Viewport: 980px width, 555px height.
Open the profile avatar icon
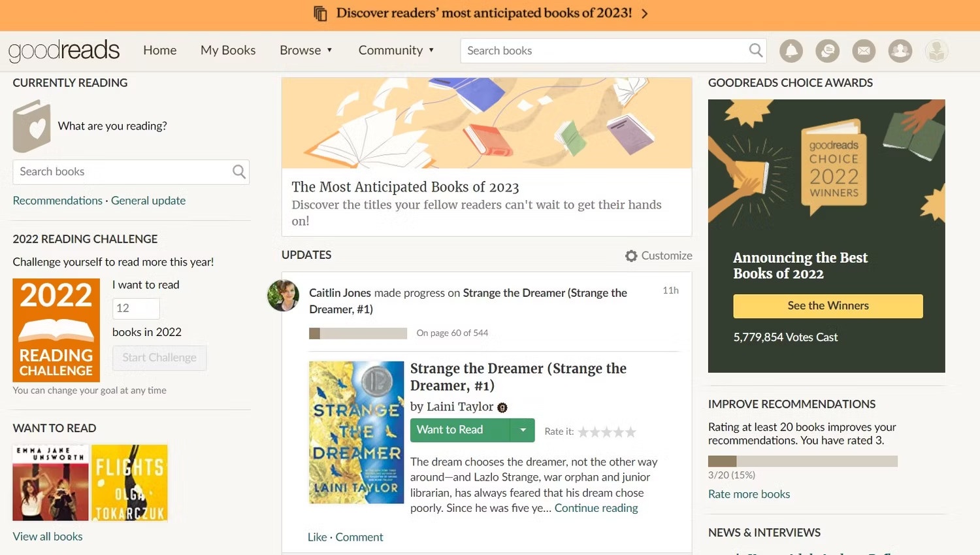(x=936, y=51)
